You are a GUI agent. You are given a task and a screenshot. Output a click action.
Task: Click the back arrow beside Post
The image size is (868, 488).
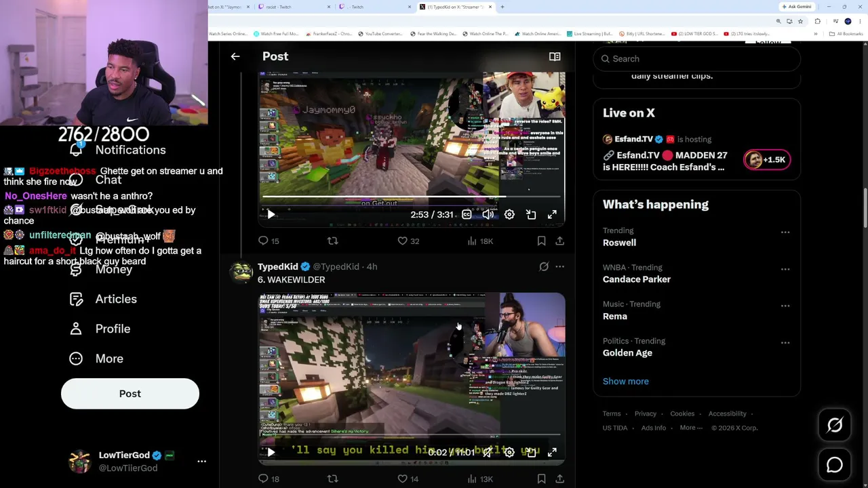(235, 56)
